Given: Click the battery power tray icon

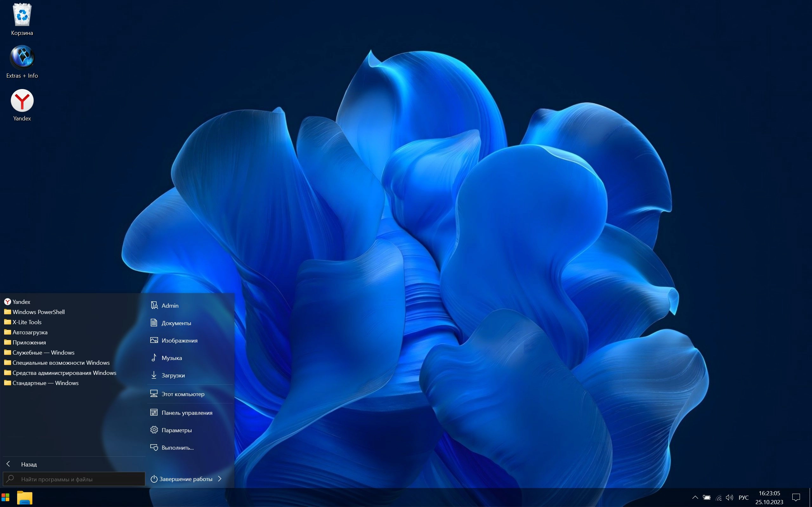Looking at the screenshot, I should pyautogui.click(x=707, y=497).
